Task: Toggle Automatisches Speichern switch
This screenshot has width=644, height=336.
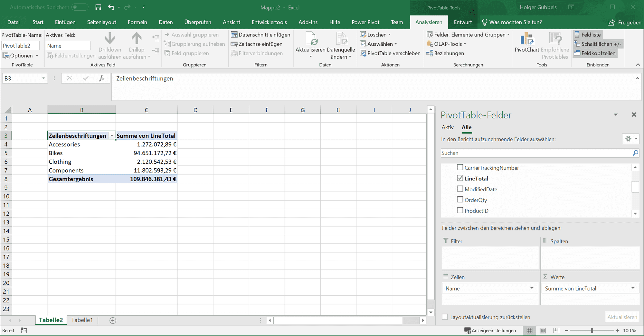Action: pos(80,7)
